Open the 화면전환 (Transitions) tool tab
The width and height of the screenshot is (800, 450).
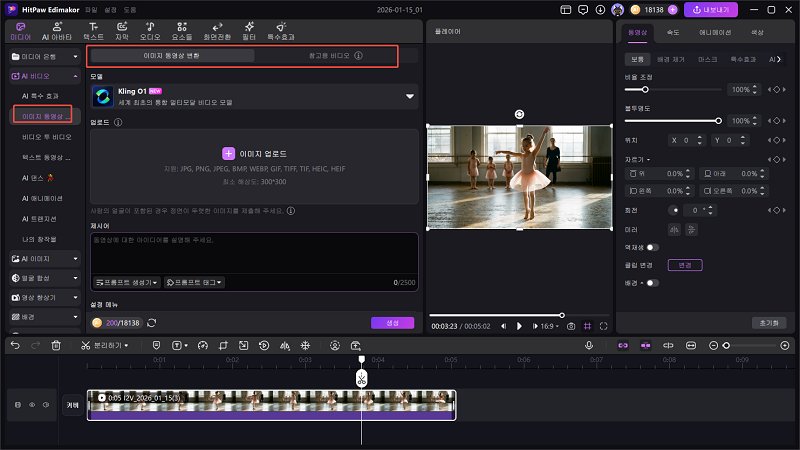click(x=217, y=31)
